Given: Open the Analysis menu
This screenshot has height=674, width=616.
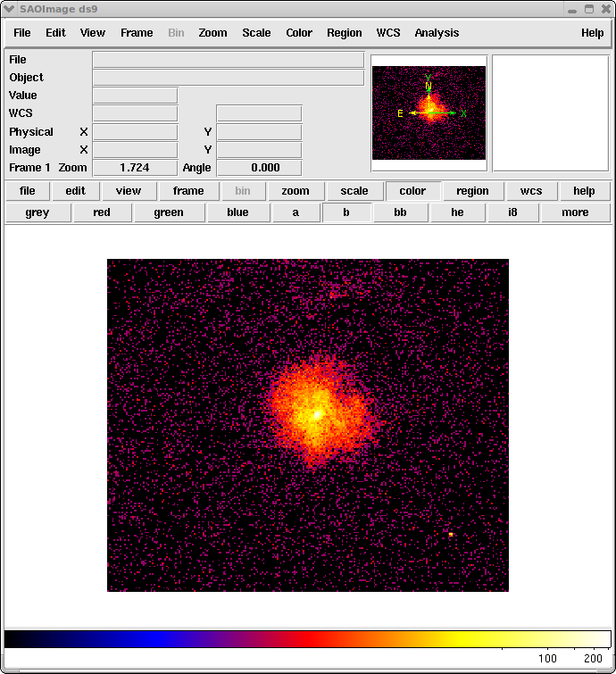Looking at the screenshot, I should click(437, 33).
